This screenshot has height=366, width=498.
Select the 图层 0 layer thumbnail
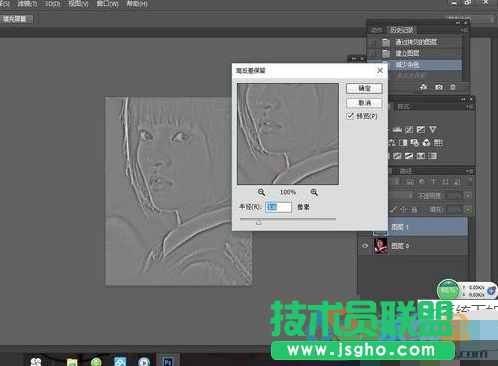381,246
